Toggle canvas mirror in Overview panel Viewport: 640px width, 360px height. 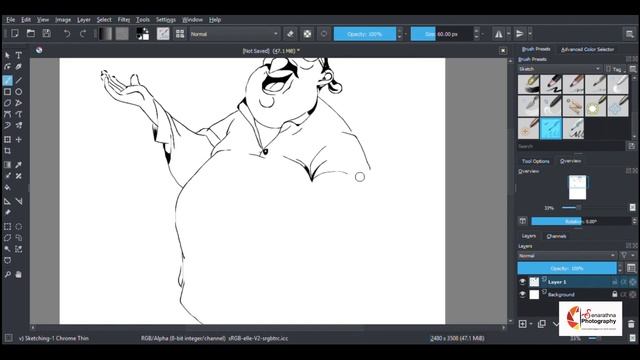(523, 221)
